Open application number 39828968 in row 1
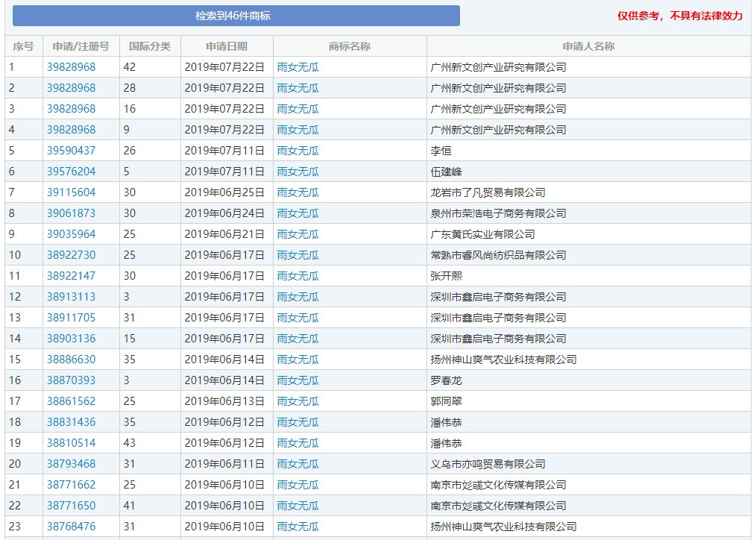This screenshot has width=756, height=540. click(72, 67)
